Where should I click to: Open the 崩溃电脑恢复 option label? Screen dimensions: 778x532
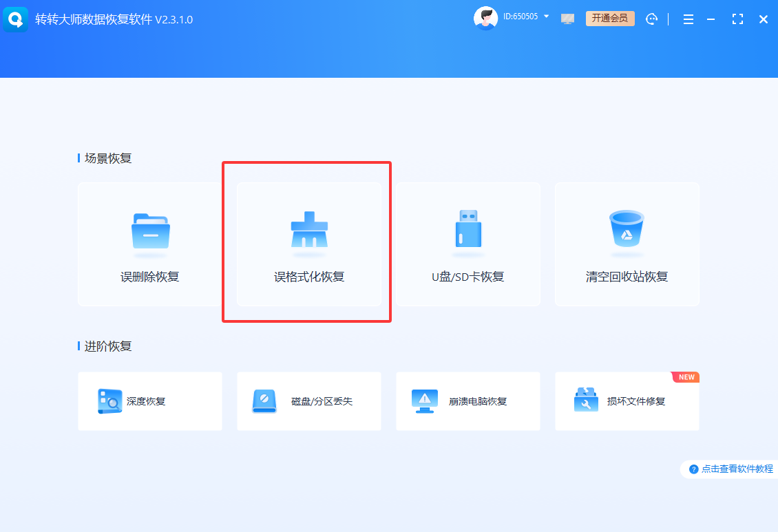[x=478, y=401]
